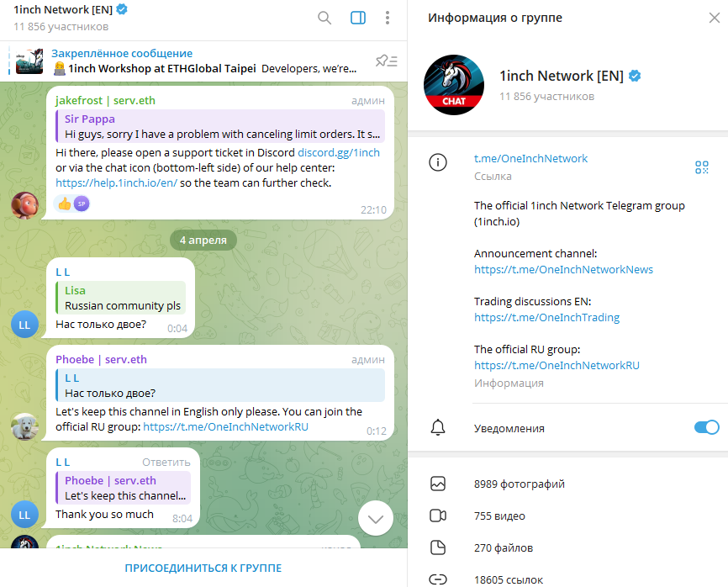Click the 'админ' label on jakefrost's message
The height and width of the screenshot is (587, 728).
tap(368, 100)
